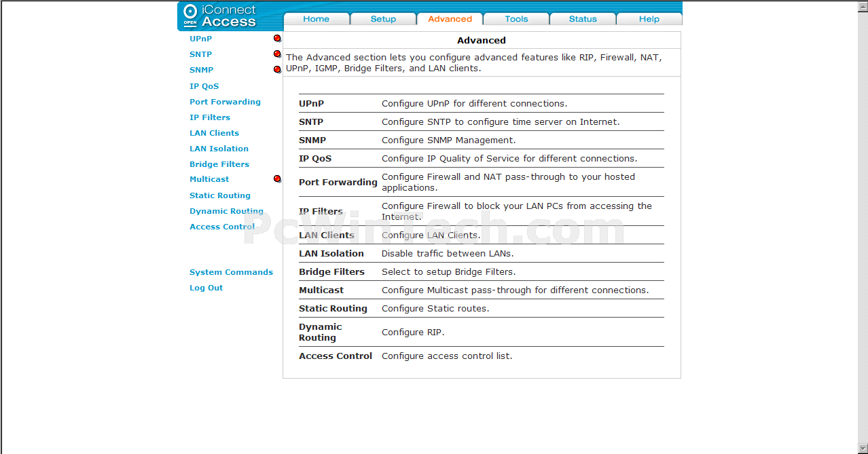Click the red status icon beside sidebar SNTP

tap(277, 54)
